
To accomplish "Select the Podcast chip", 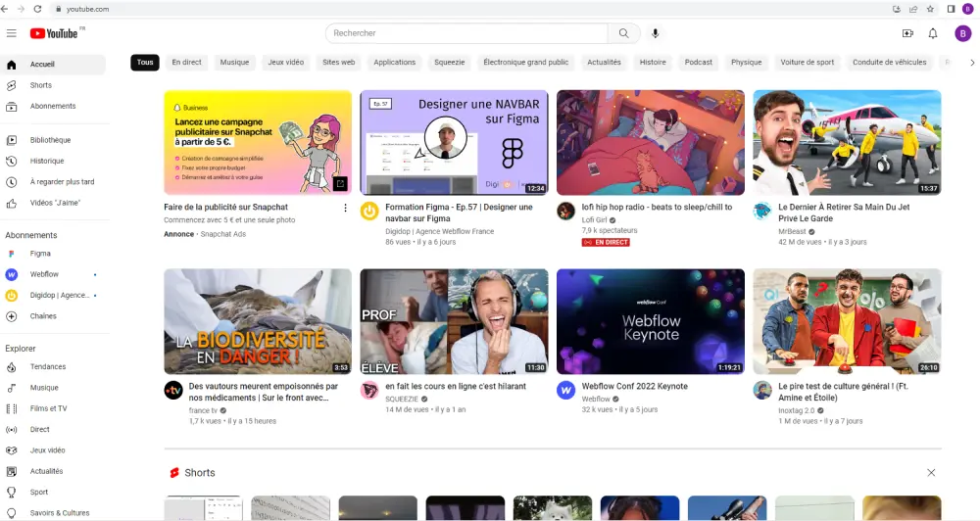I will click(698, 63).
